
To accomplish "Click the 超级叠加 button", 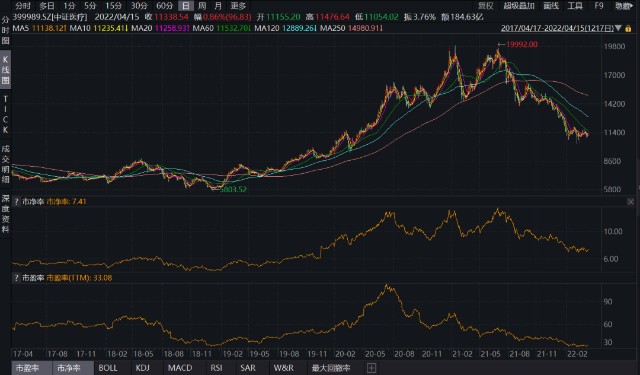I will tap(519, 6).
